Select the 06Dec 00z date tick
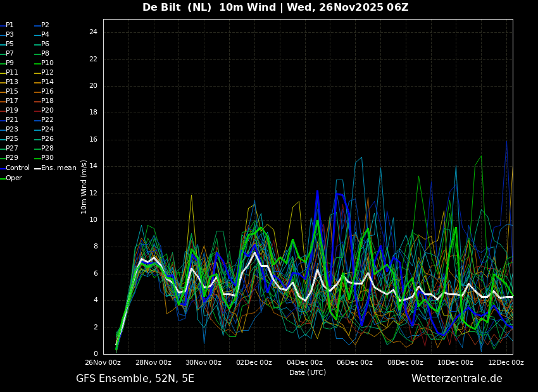538x392 pixels. pos(355,362)
